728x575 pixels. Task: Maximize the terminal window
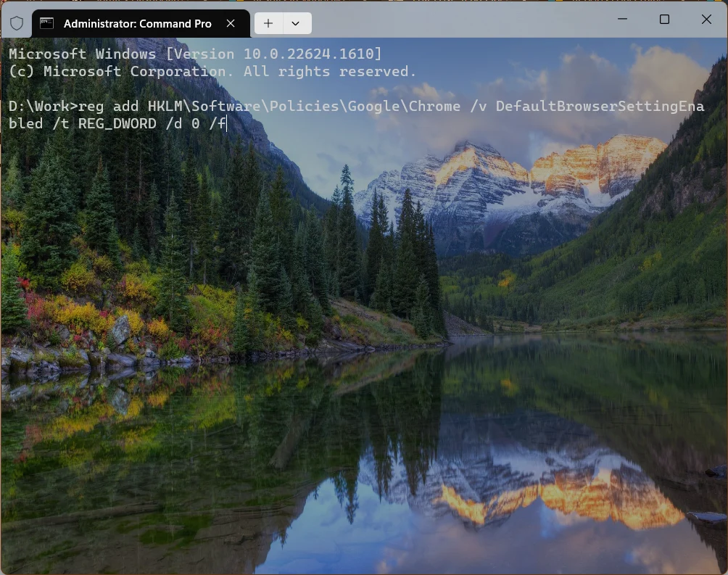664,19
